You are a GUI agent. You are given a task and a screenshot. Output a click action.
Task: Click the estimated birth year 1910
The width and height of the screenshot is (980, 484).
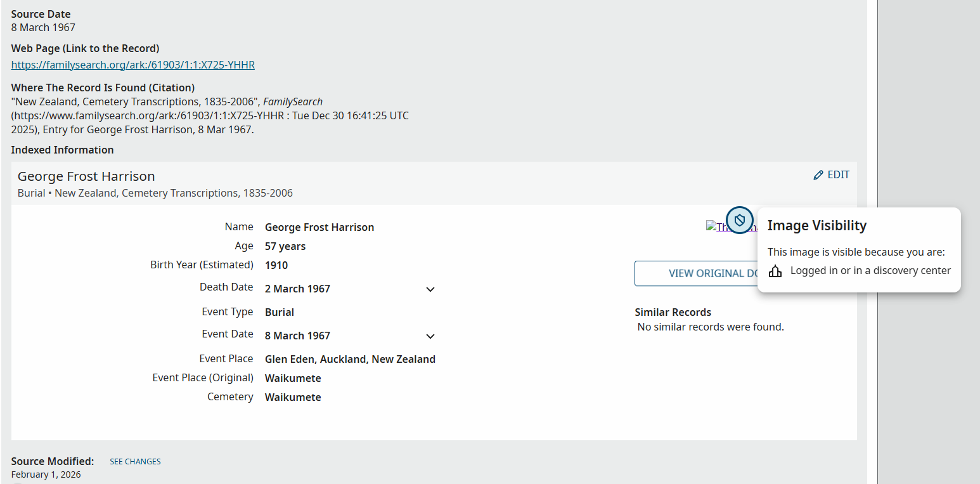(276, 265)
